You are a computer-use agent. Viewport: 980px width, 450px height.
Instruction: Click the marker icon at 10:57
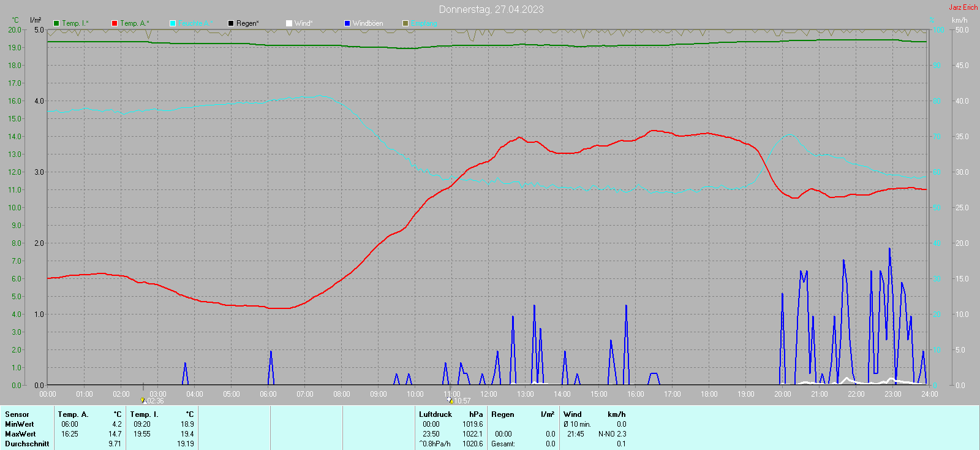pos(450,400)
